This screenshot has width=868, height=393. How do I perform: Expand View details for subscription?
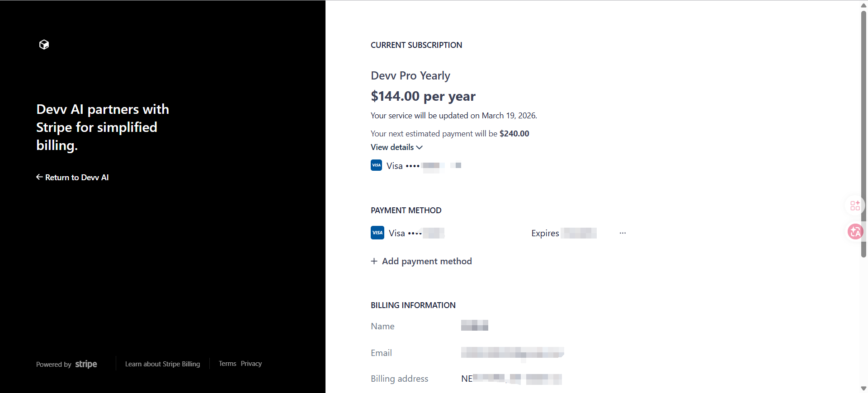pyautogui.click(x=392, y=147)
